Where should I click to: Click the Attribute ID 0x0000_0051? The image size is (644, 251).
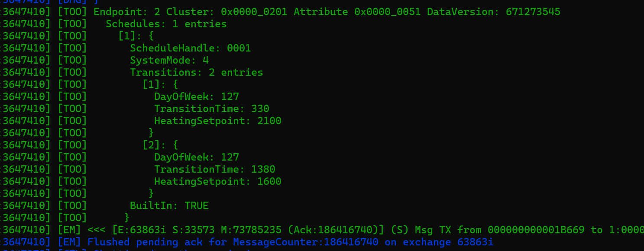(x=387, y=12)
